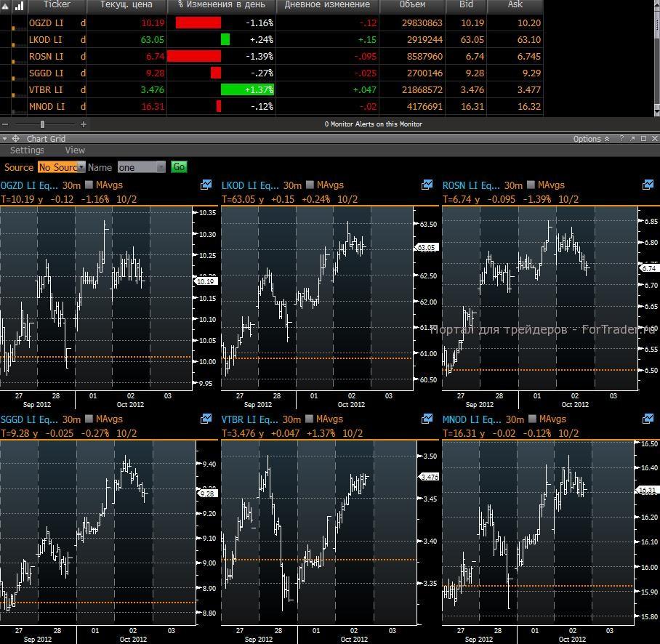
Task: Expand the Options menu in Chart Grid
Action: tap(591, 139)
